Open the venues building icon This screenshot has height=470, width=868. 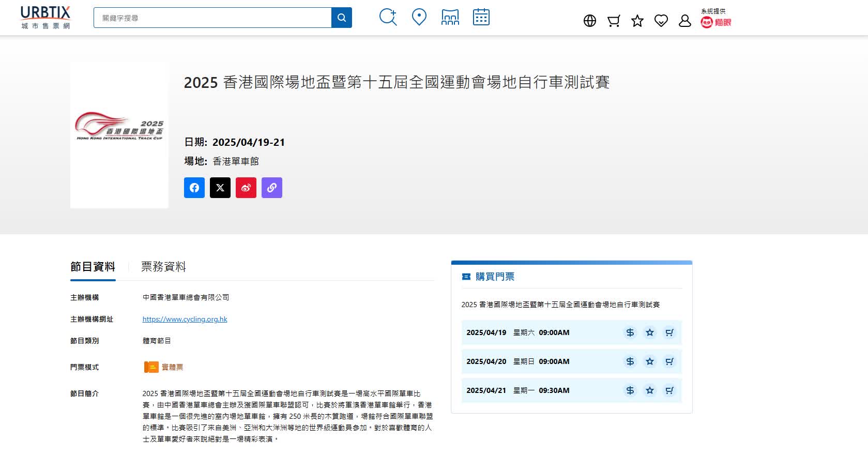coord(450,17)
